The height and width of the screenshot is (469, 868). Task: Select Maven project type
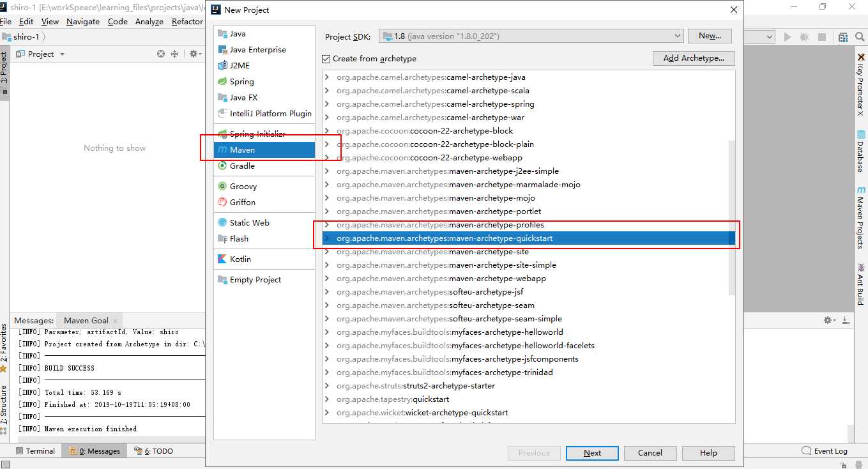click(x=264, y=150)
